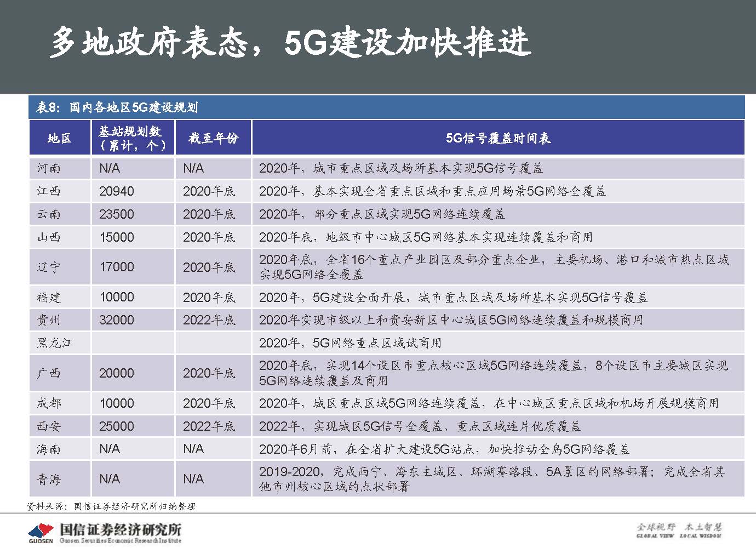Select the 广西 coverage description text
Viewport: 756px width, 559px height.
[x=493, y=372]
